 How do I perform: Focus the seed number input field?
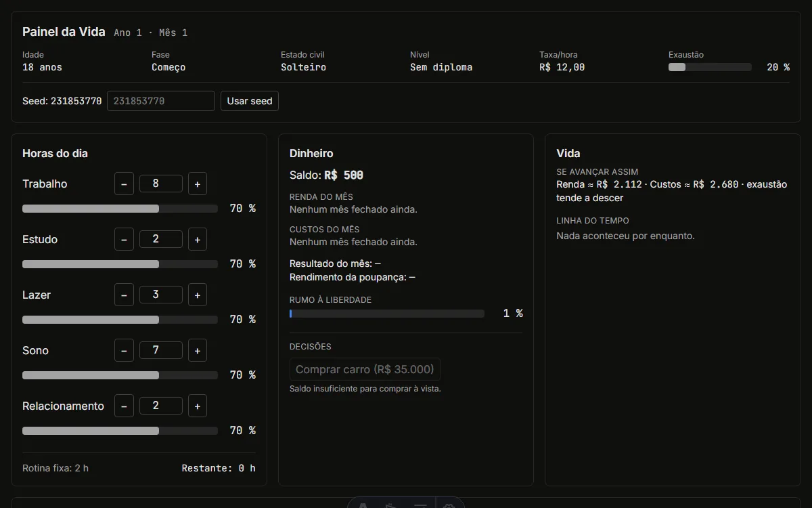(161, 101)
